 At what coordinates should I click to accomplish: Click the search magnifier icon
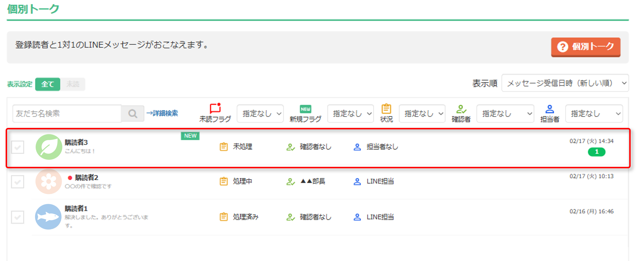(x=133, y=114)
